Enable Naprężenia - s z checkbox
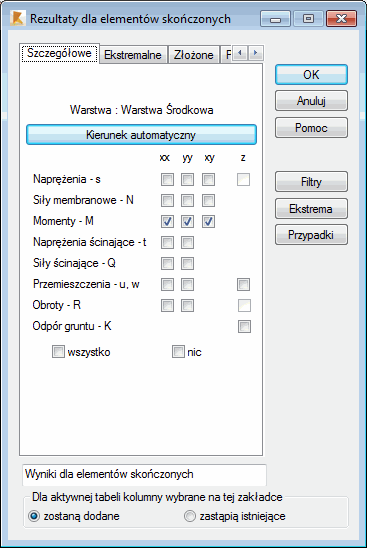 click(x=243, y=180)
